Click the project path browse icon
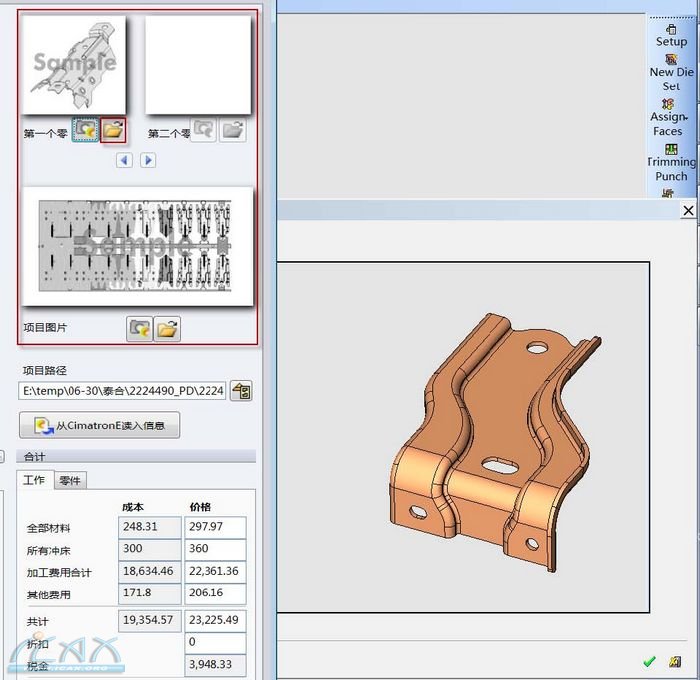The height and width of the screenshot is (680, 700). [241, 391]
